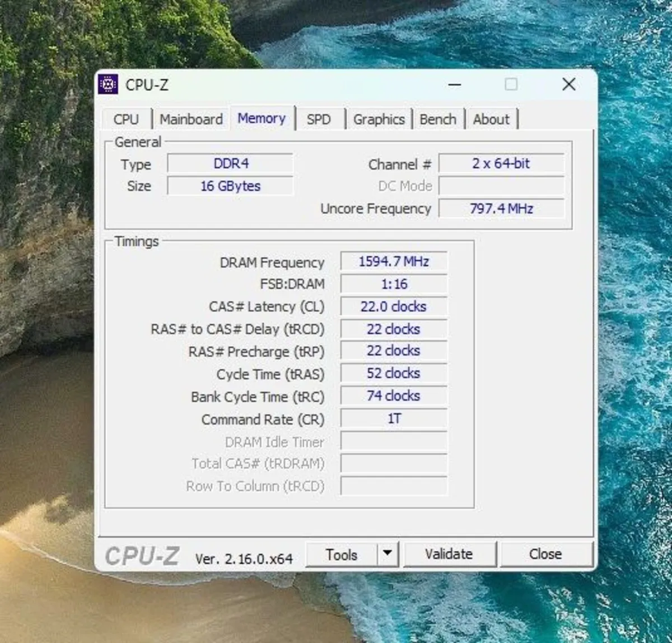
Task: Click the 1:16 FSB:DRAM ratio value
Action: coord(394,284)
